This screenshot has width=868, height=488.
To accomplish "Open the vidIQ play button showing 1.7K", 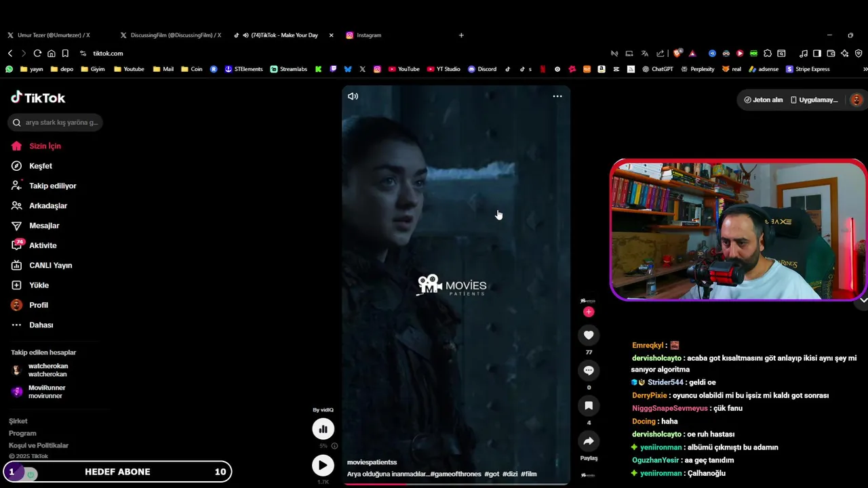I will pyautogui.click(x=323, y=465).
